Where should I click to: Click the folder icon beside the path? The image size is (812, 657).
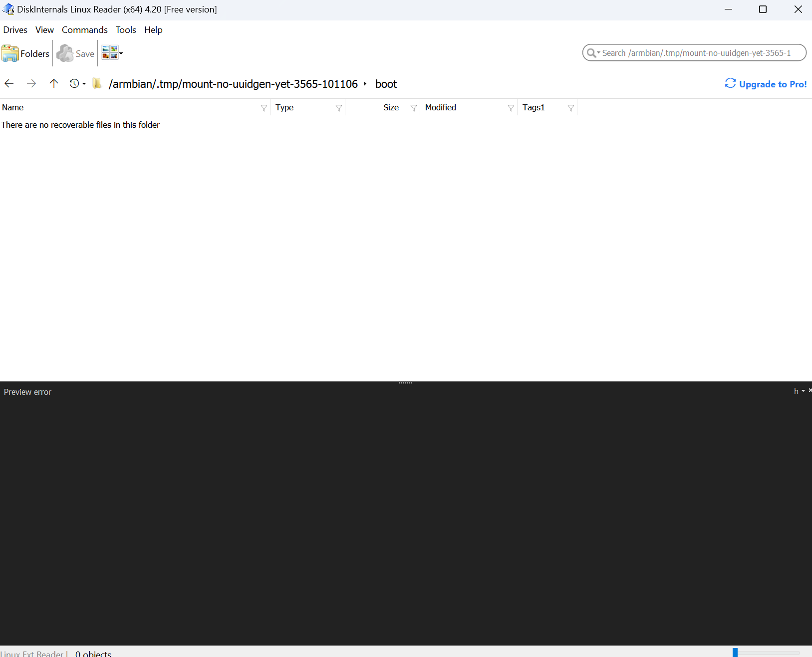pyautogui.click(x=97, y=83)
